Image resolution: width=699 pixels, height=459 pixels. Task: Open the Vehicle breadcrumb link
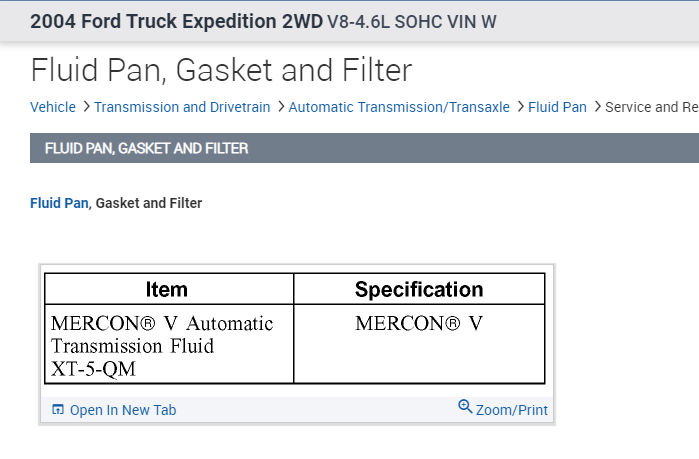coord(53,107)
